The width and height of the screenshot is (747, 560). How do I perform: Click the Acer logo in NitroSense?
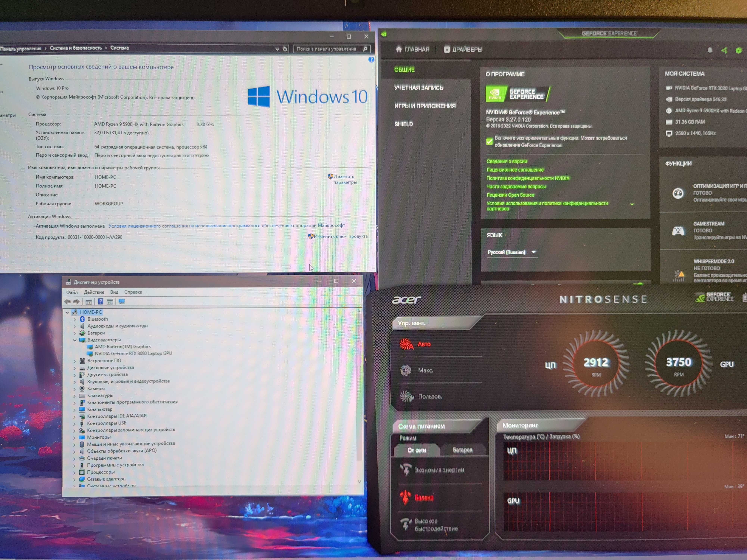[x=406, y=299]
